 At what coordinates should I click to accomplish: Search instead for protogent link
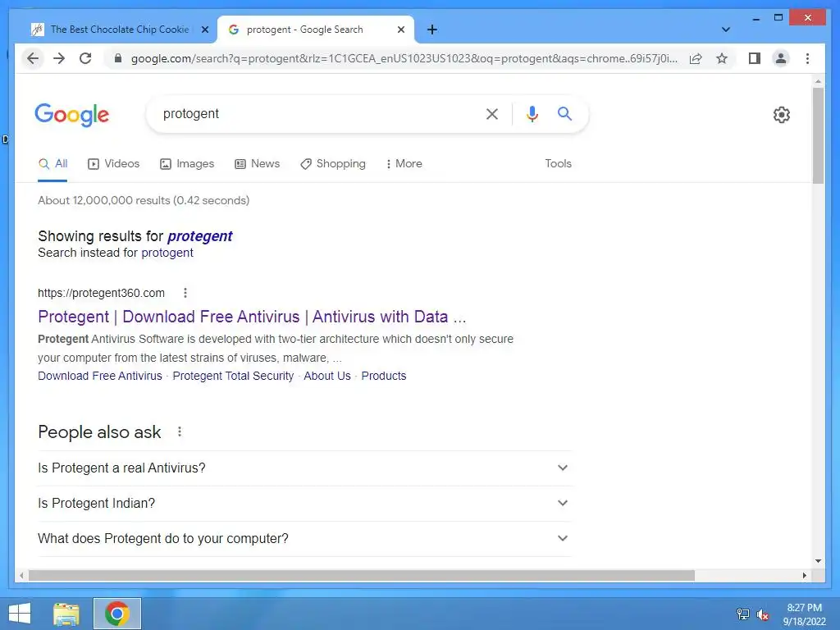coord(167,253)
